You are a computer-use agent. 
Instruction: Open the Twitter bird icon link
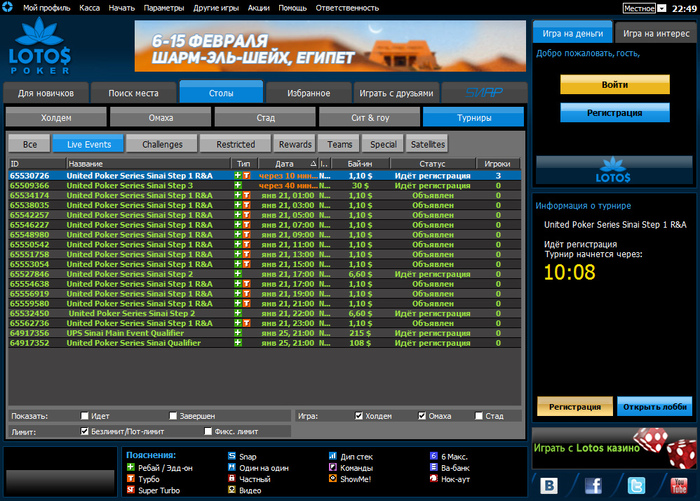click(x=636, y=485)
